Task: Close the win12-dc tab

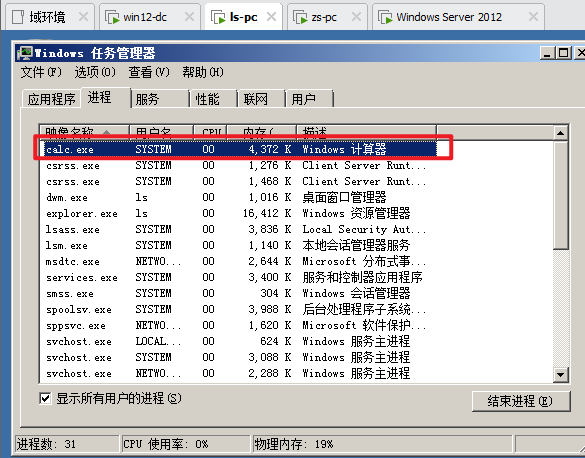Action: (190, 17)
